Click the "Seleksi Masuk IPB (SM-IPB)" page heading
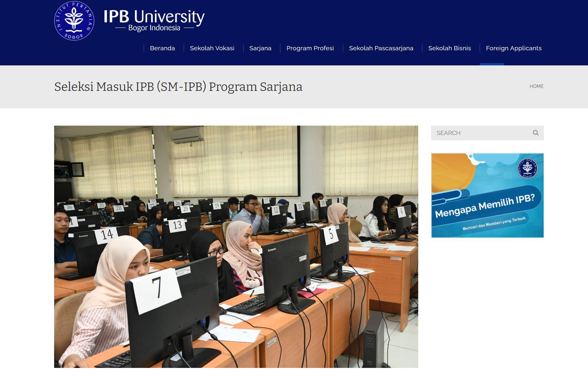 (178, 87)
